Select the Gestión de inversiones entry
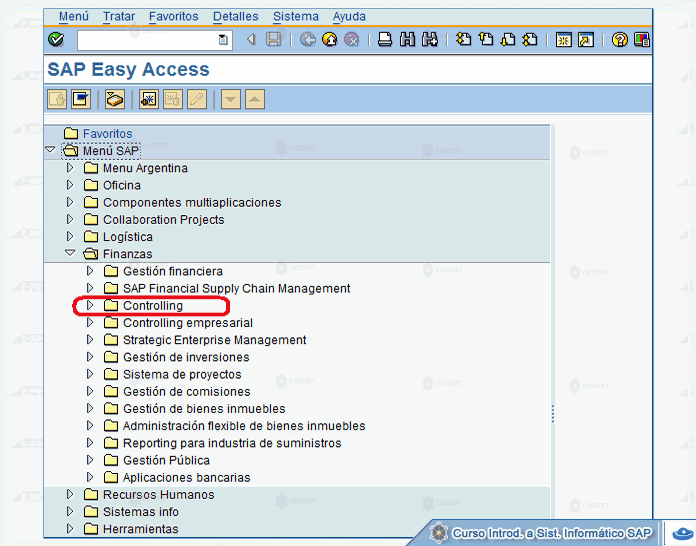Image resolution: width=696 pixels, height=546 pixels. (x=186, y=357)
